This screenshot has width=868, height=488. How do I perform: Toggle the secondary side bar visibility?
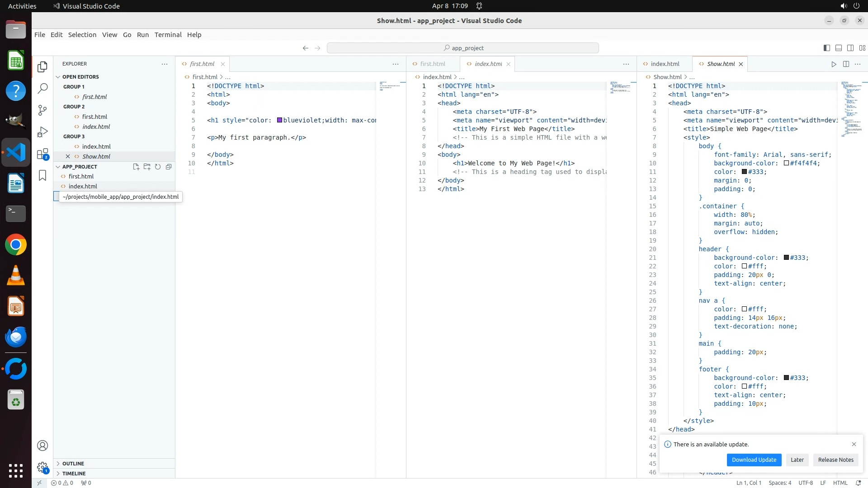click(850, 48)
